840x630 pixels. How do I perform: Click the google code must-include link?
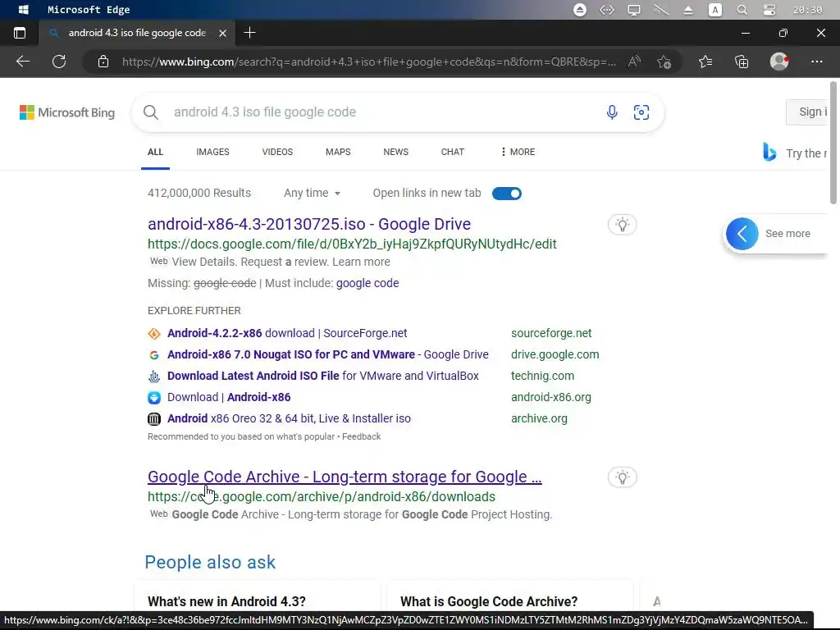[x=367, y=283]
